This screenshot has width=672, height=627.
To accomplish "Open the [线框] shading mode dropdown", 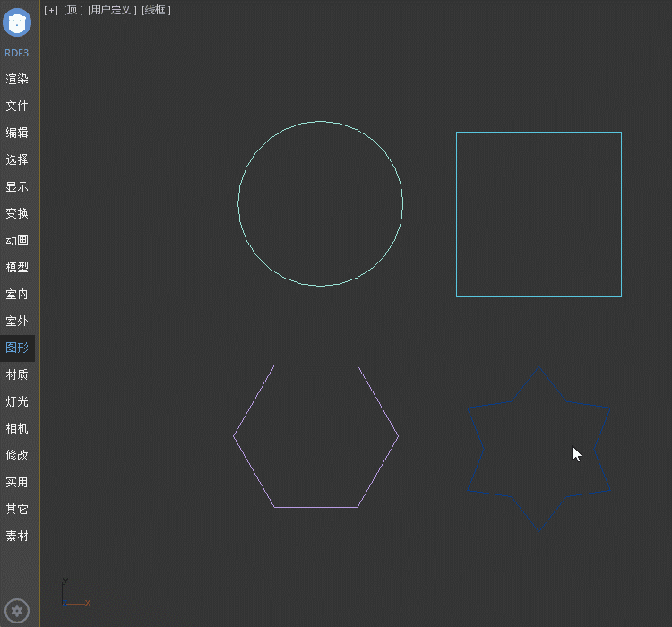I will pos(156,10).
